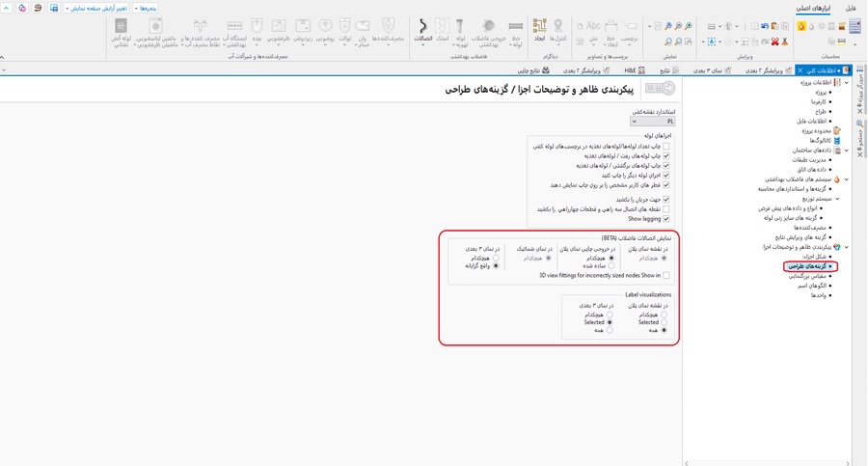
Task: Toggle the draw flow direction (جهت جریان) checkbox
Action: pyautogui.click(x=665, y=200)
